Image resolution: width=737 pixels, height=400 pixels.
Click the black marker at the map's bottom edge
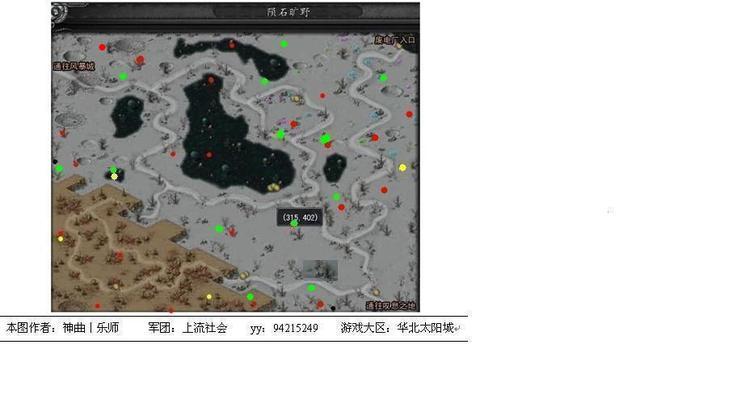click(333, 308)
